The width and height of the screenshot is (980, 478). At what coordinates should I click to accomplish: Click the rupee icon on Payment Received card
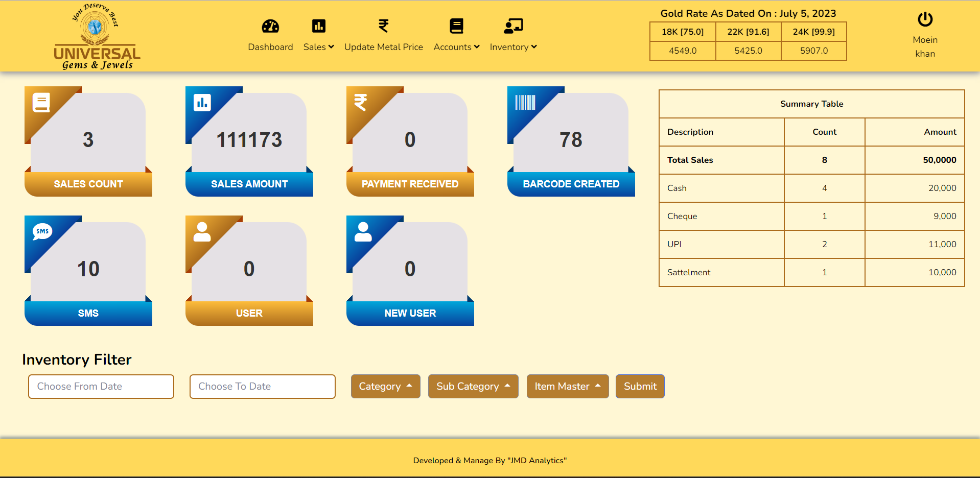click(x=361, y=102)
